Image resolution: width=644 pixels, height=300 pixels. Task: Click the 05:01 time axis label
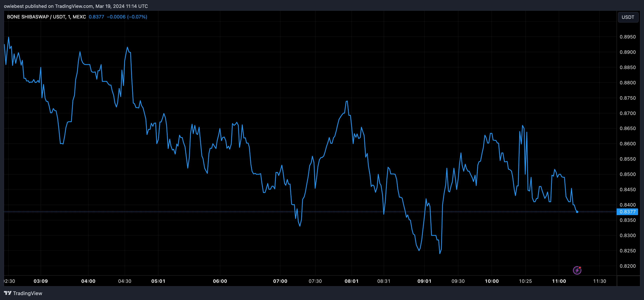(x=158, y=281)
